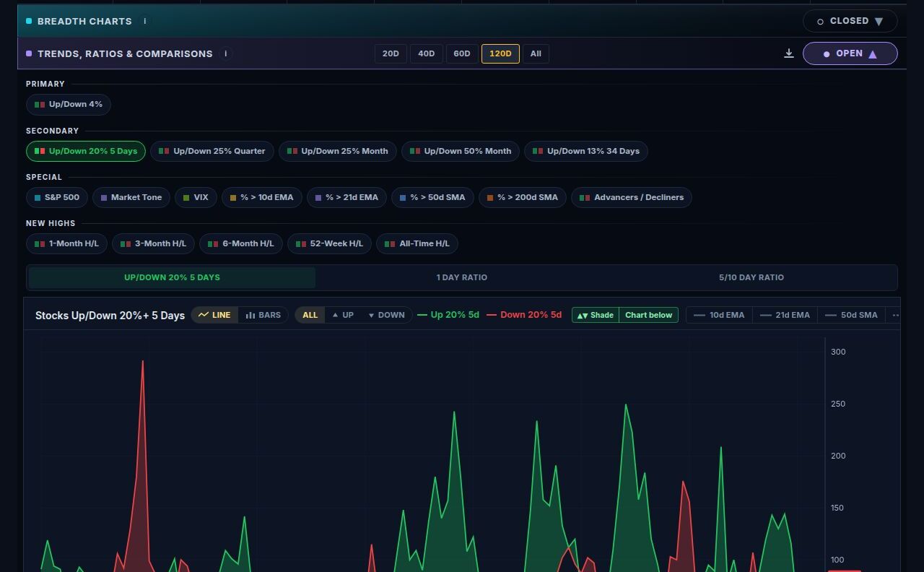Screen dimensions: 924x572
Task: Switch to UP/DOWN 20% 5 DAYS tab
Action: coord(172,277)
